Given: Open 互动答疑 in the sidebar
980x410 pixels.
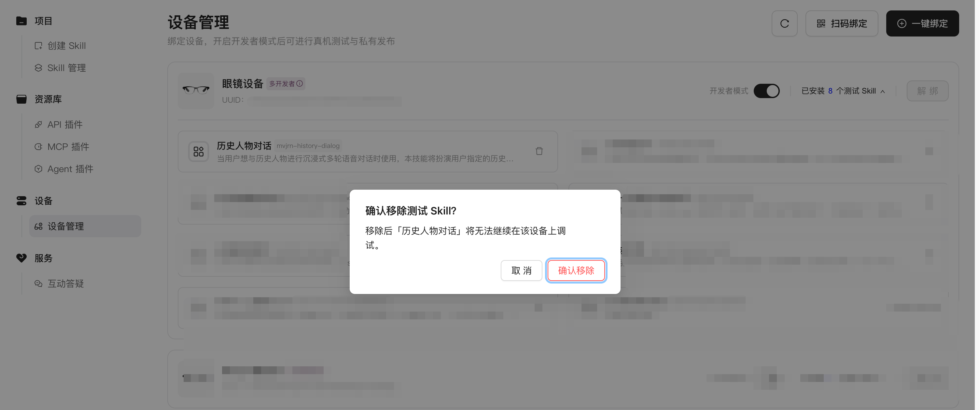Looking at the screenshot, I should (x=65, y=284).
